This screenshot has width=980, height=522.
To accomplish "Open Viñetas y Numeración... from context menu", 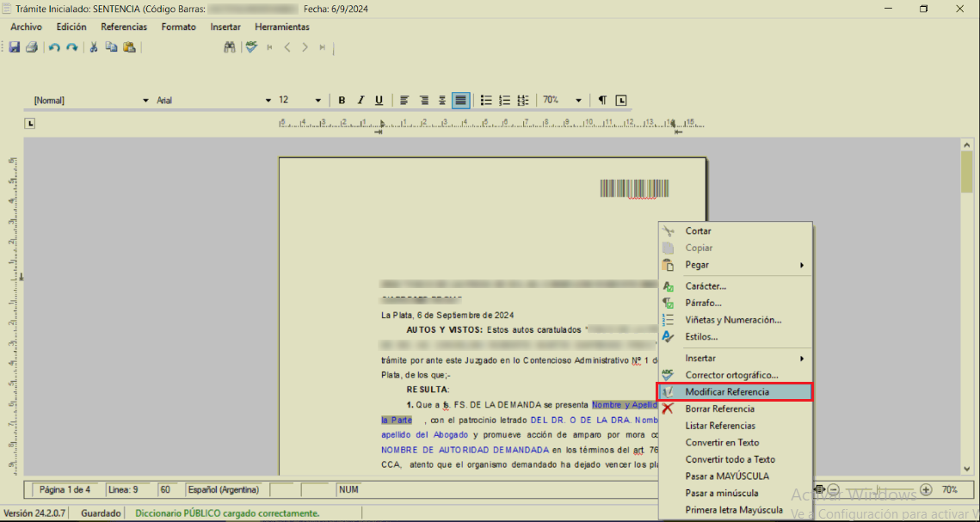I will coord(735,320).
